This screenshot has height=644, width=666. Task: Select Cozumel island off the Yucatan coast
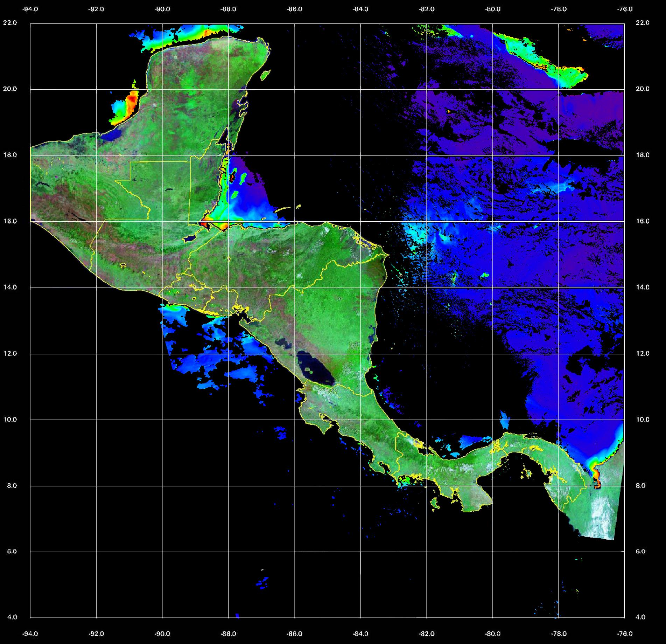click(266, 74)
